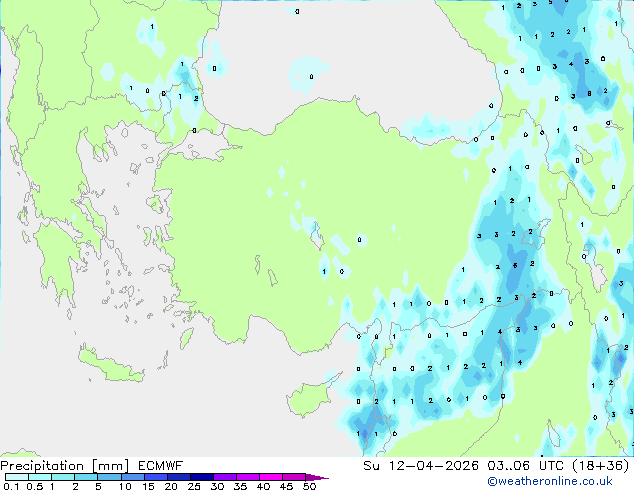
Task: Click the 0.1–0.5 mm palest legend swatch
Action: [x=17, y=477]
